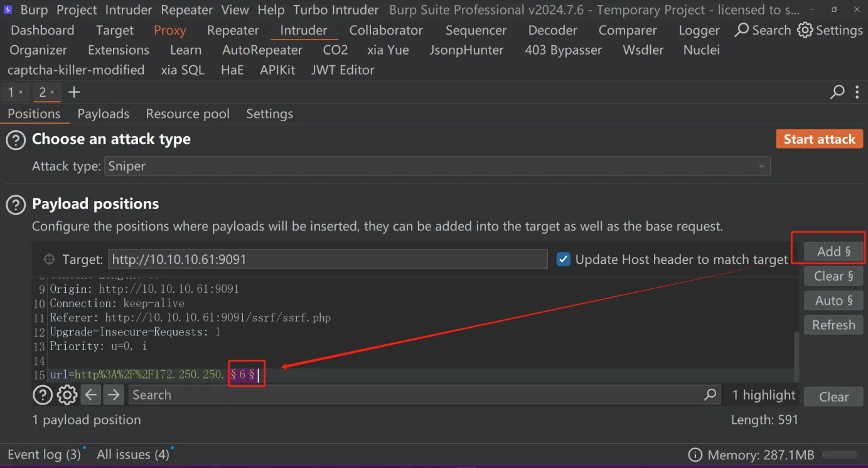This screenshot has width=868, height=468.
Task: Click the Auto § button
Action: (x=833, y=301)
